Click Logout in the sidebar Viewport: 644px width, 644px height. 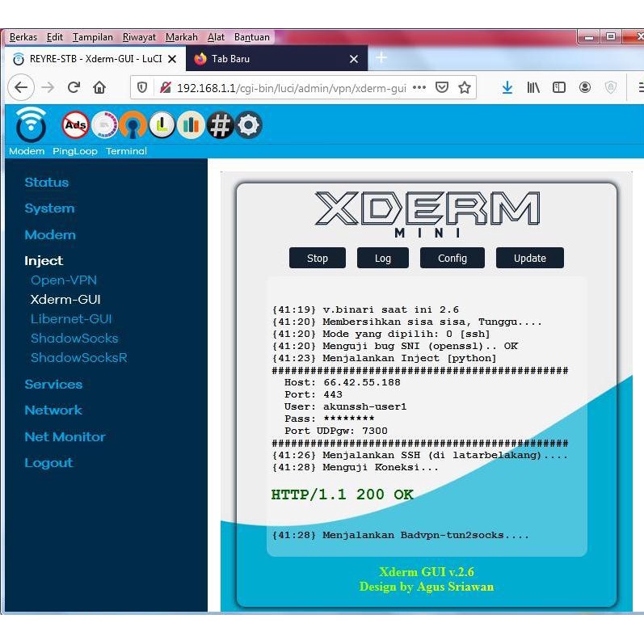pos(48,463)
